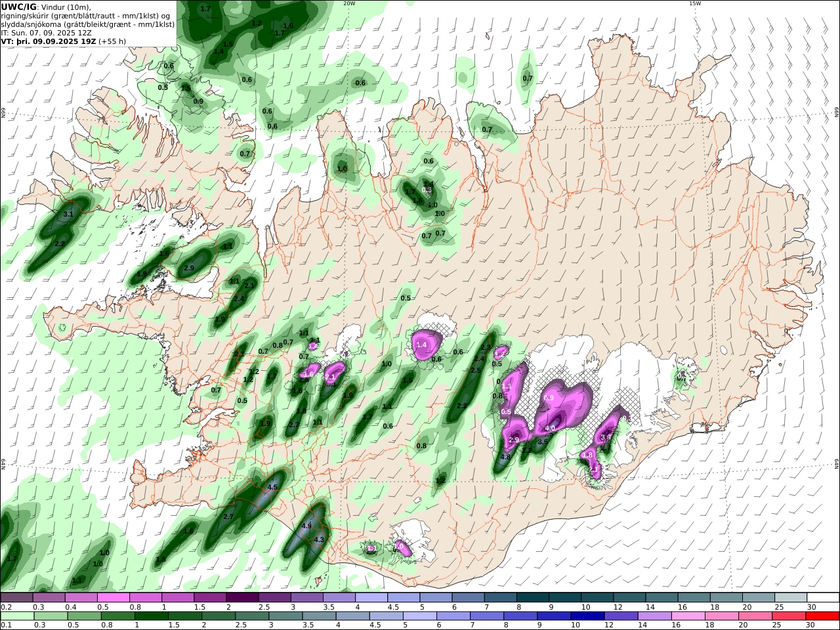Click the lower colour bar pale green swatch between 0.1 and 0.3
This screenshot has width=840, height=630.
pyautogui.click(x=17, y=616)
